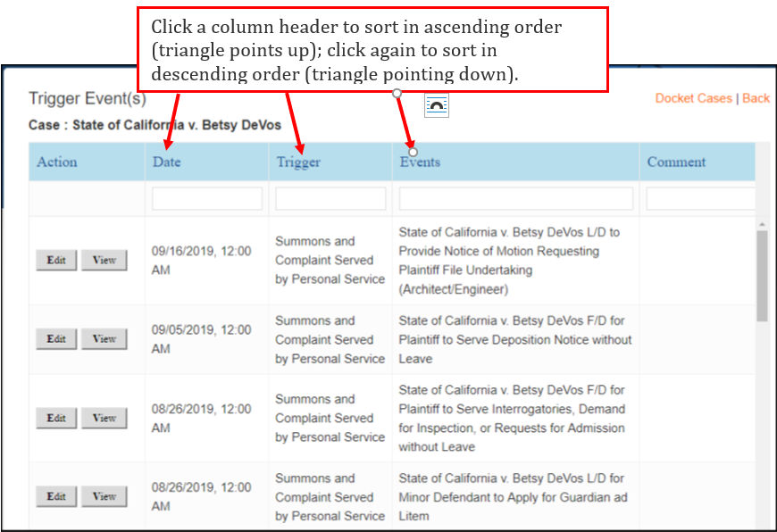Screen dimensions: 777x532
Task: Go Back using the Back link
Action: click(x=756, y=98)
